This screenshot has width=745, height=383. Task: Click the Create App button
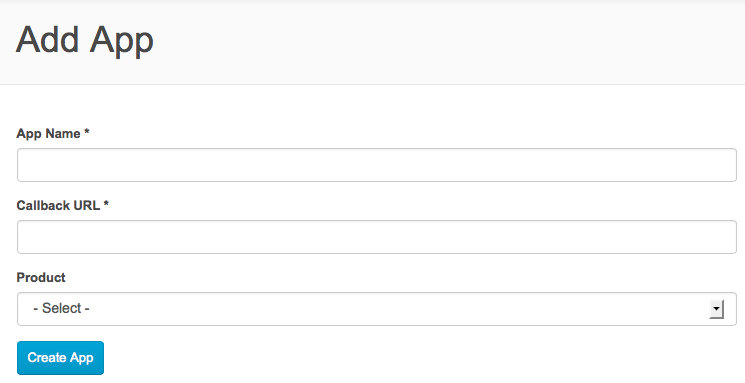tap(60, 358)
